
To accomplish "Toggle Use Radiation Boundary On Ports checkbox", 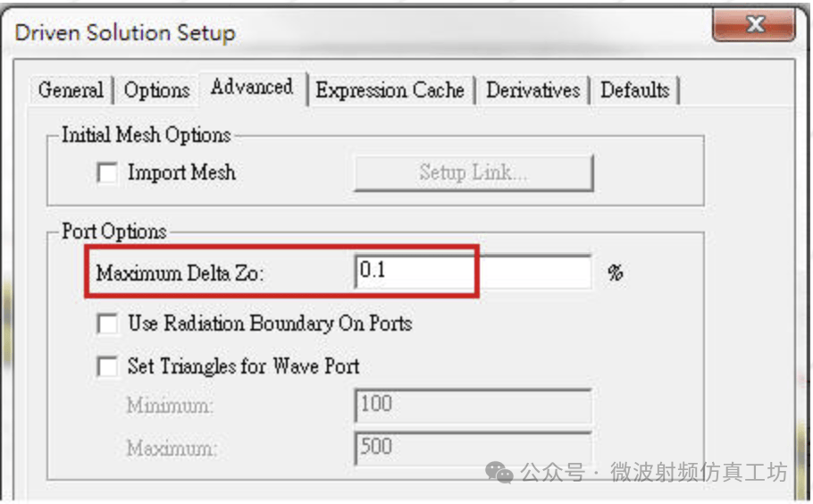I will 107,323.
